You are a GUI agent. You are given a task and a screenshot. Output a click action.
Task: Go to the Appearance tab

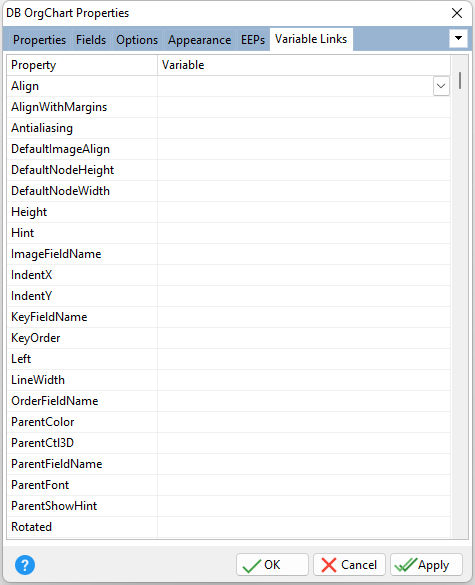(x=199, y=40)
